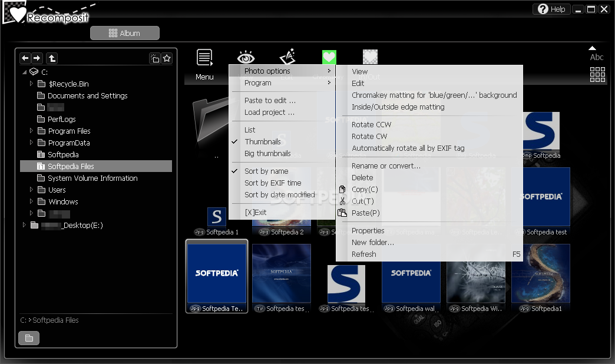Click the folder button at panel bottom
This screenshot has width=615, height=364.
(x=29, y=338)
